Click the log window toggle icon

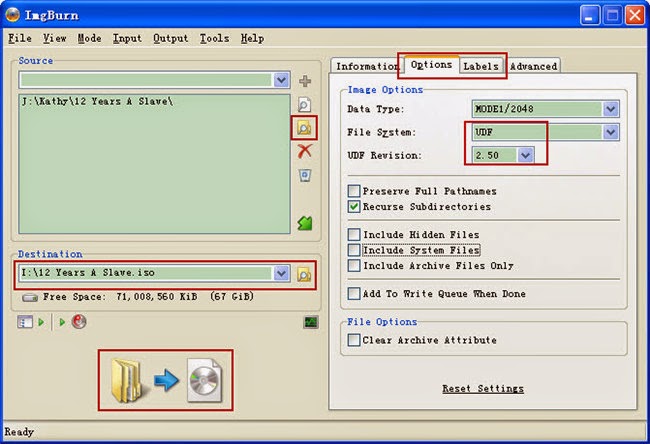[x=25, y=322]
